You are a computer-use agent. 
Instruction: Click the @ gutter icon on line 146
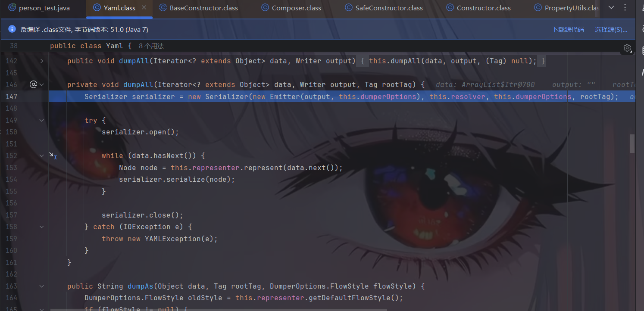[x=33, y=84]
